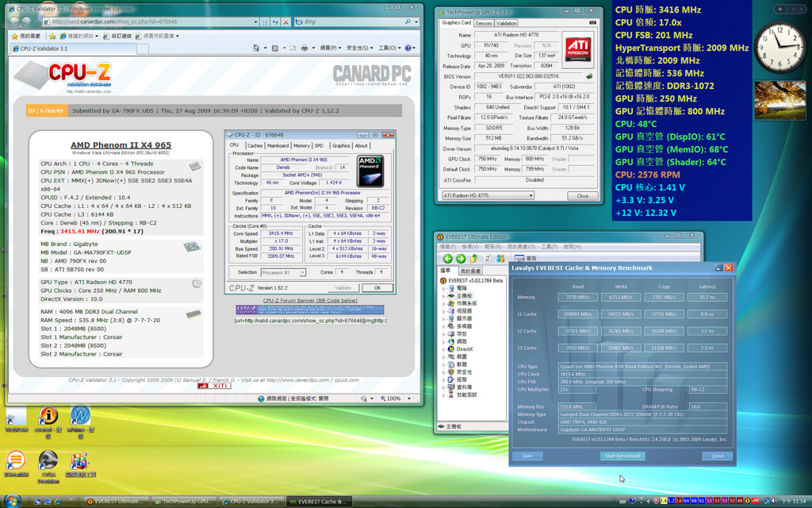Click Close button in GPU-Z

coord(583,195)
